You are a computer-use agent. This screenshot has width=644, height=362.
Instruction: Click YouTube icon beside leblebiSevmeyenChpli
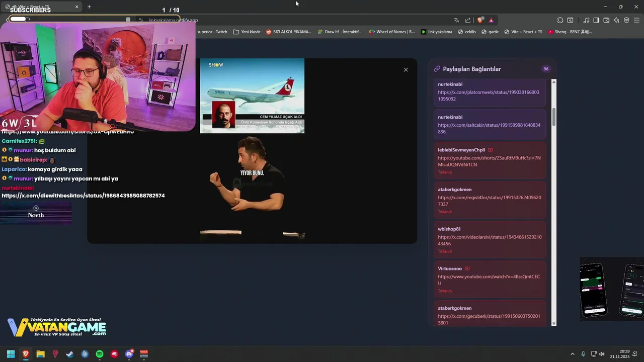[491, 150]
